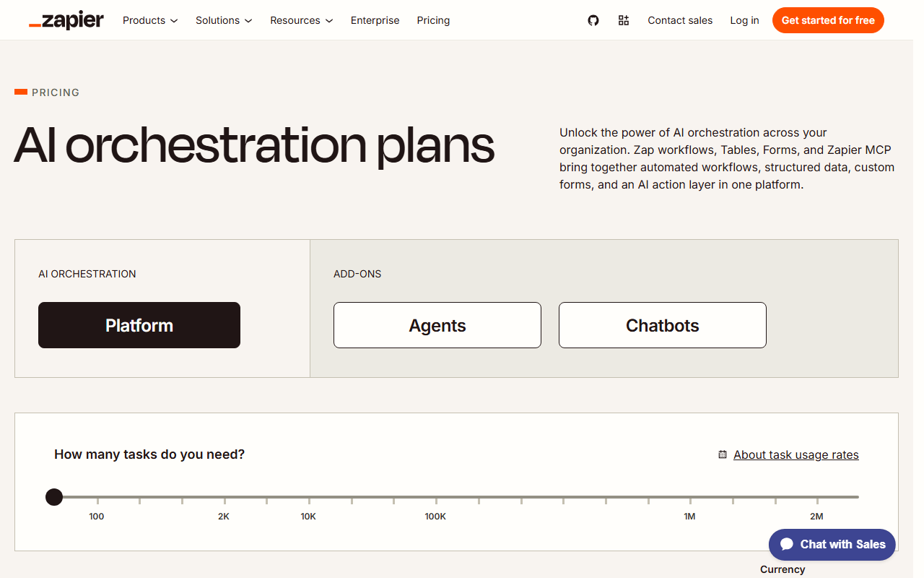Screen dimensions: 924x578
Task: Go to Pricing in the navigation
Action: pyautogui.click(x=433, y=20)
